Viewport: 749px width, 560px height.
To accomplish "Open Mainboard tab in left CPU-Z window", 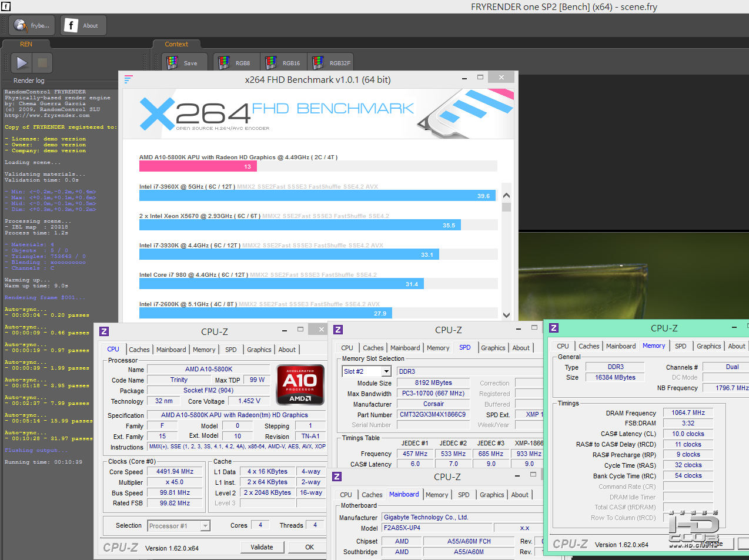I will [x=171, y=350].
